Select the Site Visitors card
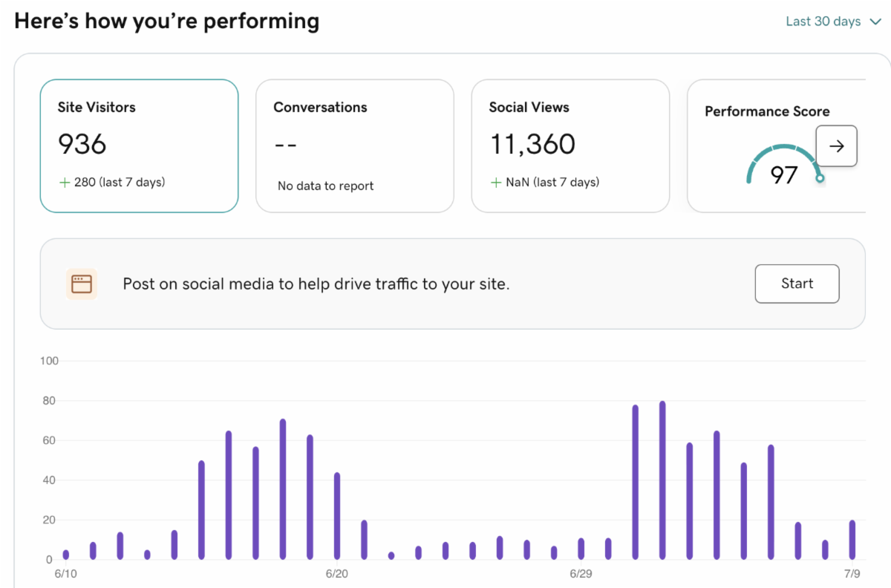The height and width of the screenshot is (588, 891). (139, 146)
